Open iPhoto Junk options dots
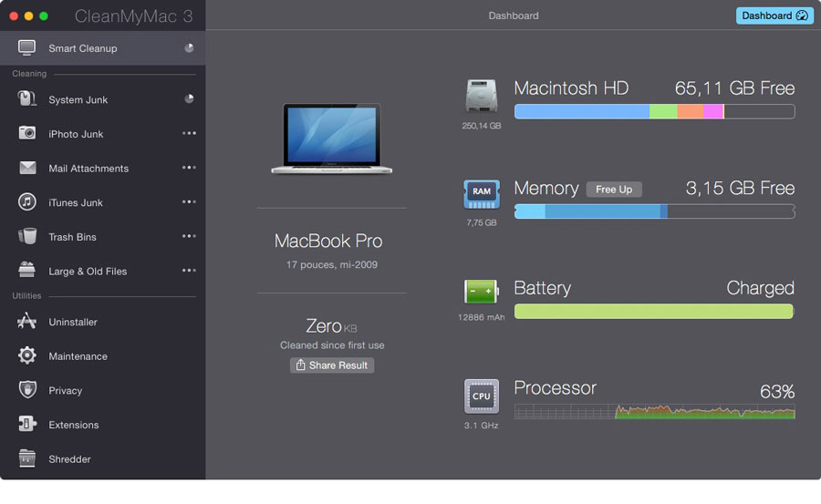821x504 pixels. [x=189, y=133]
